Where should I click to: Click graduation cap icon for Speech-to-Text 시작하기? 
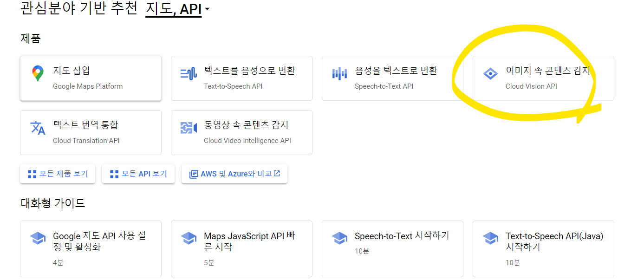pos(339,238)
